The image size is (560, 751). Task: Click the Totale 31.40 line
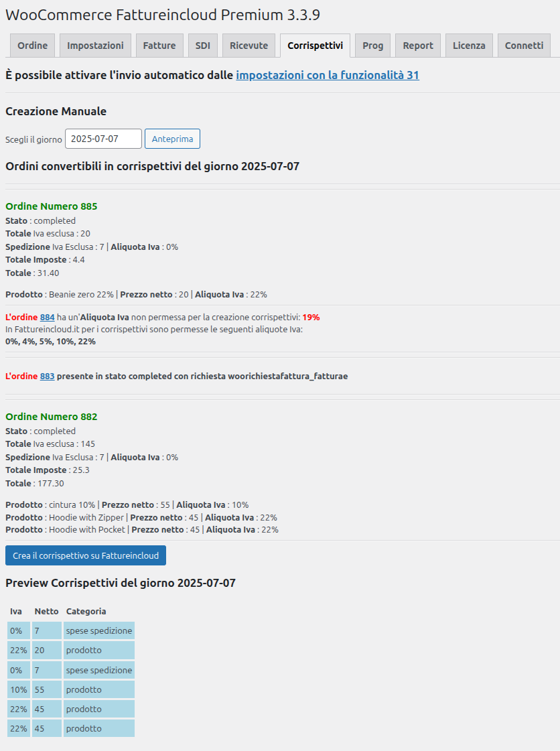[32, 273]
